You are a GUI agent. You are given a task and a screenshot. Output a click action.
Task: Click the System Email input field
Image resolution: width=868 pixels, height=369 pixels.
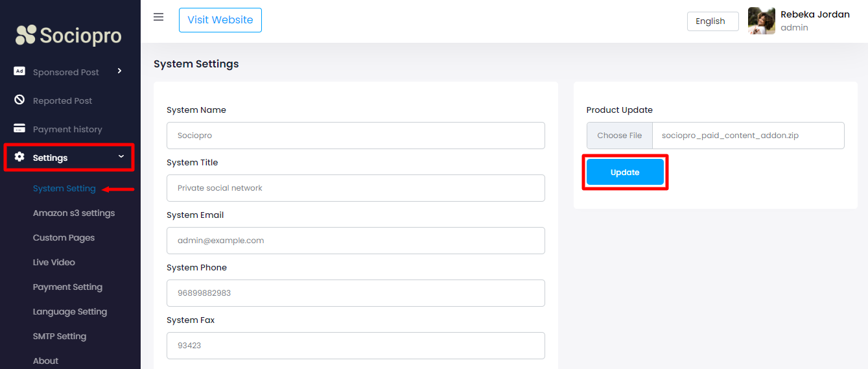click(x=355, y=241)
